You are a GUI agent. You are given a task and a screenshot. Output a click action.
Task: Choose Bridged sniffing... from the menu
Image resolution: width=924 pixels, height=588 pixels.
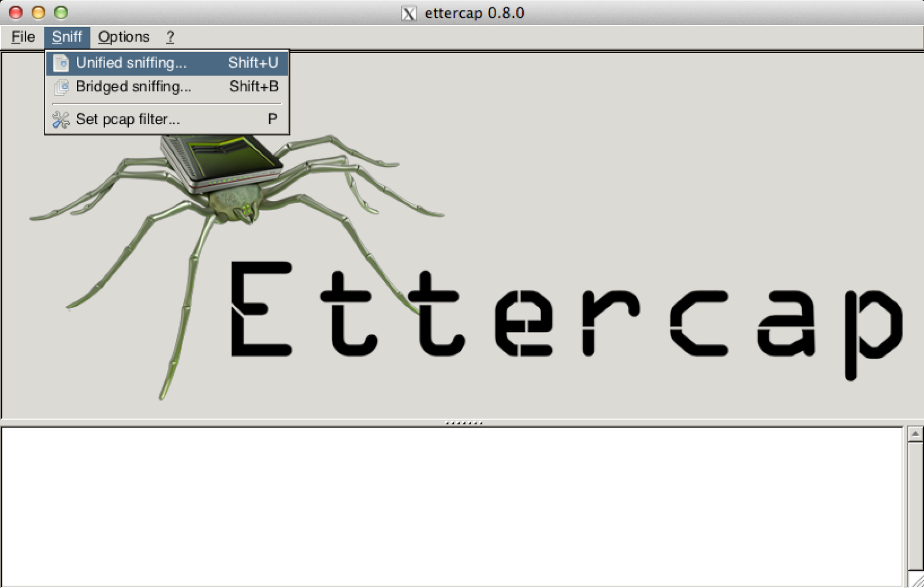(167, 87)
